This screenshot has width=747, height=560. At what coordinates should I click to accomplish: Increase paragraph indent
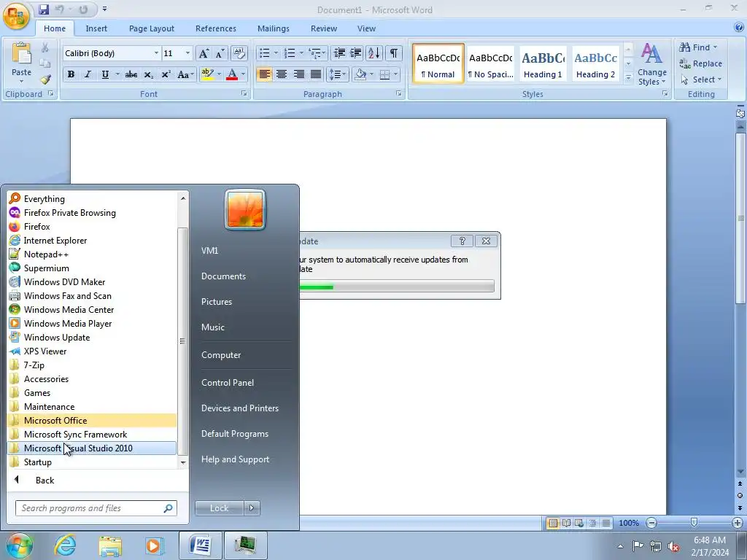[x=356, y=53]
